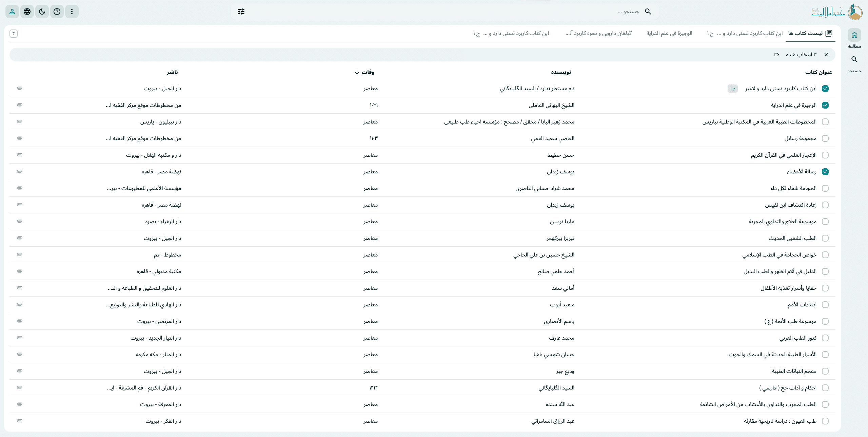Open the search filter settings icon

coord(241,12)
